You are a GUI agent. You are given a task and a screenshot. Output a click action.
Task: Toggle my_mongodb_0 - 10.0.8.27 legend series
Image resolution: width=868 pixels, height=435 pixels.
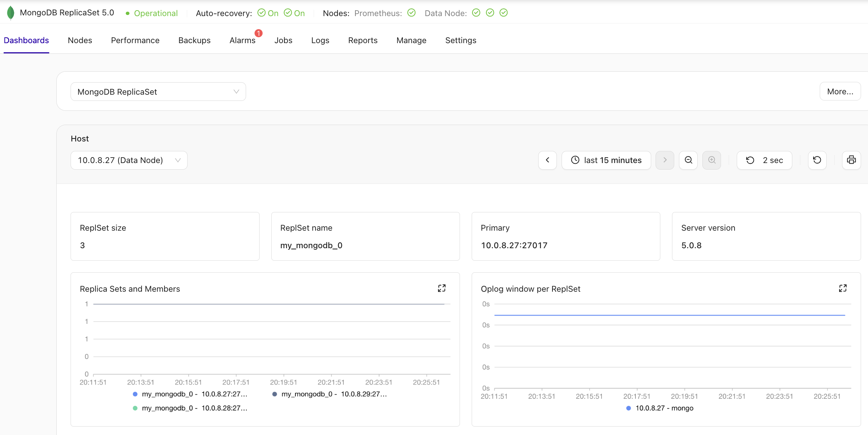click(190, 394)
